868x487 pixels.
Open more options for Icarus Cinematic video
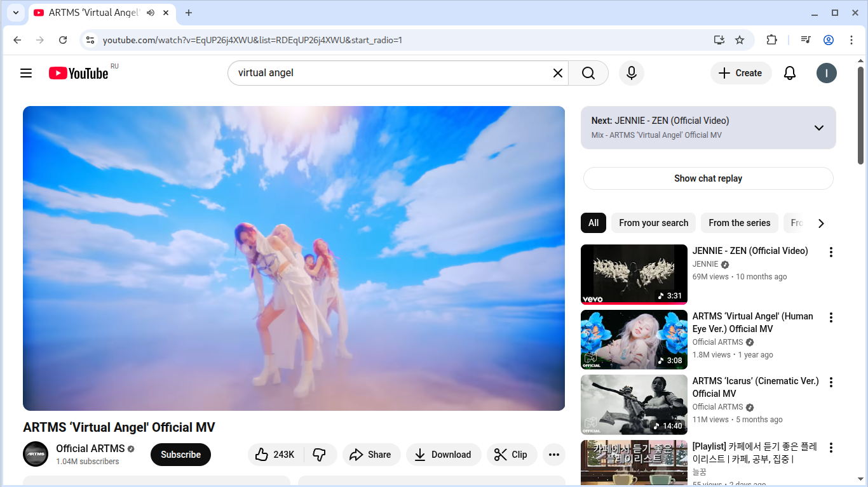pos(831,382)
